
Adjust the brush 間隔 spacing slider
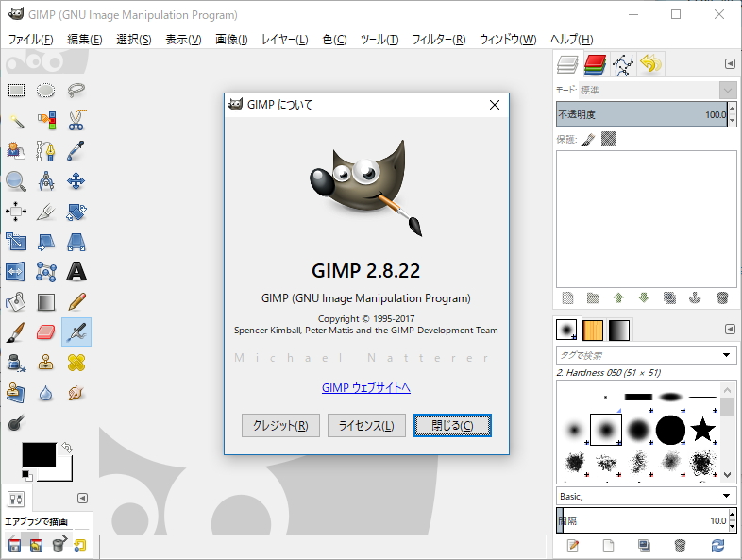point(642,520)
